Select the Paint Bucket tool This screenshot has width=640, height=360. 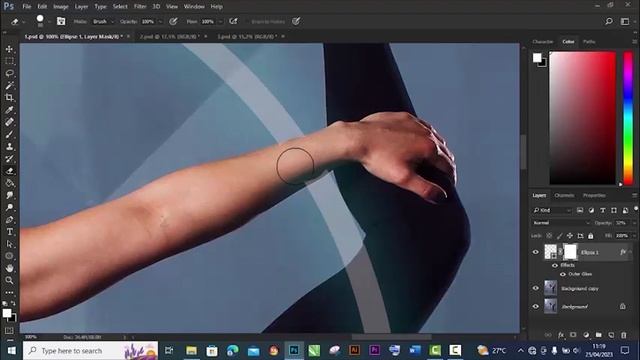(9, 183)
